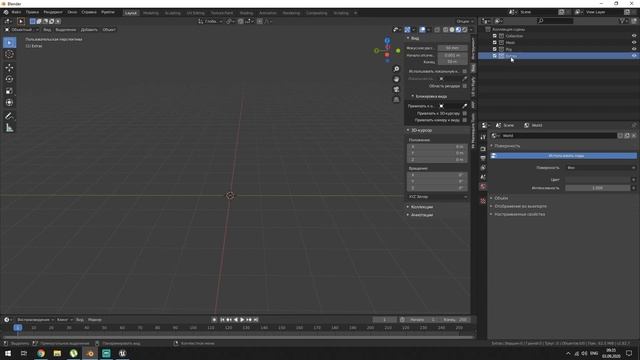Viewport: 640px width, 360px height.
Task: Hide the third collection via eye icon
Action: (x=634, y=49)
